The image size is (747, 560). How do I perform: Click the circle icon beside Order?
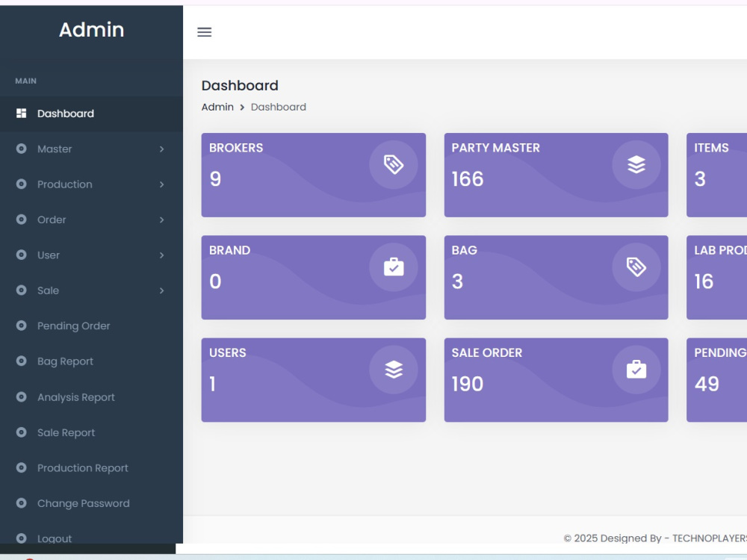click(22, 220)
